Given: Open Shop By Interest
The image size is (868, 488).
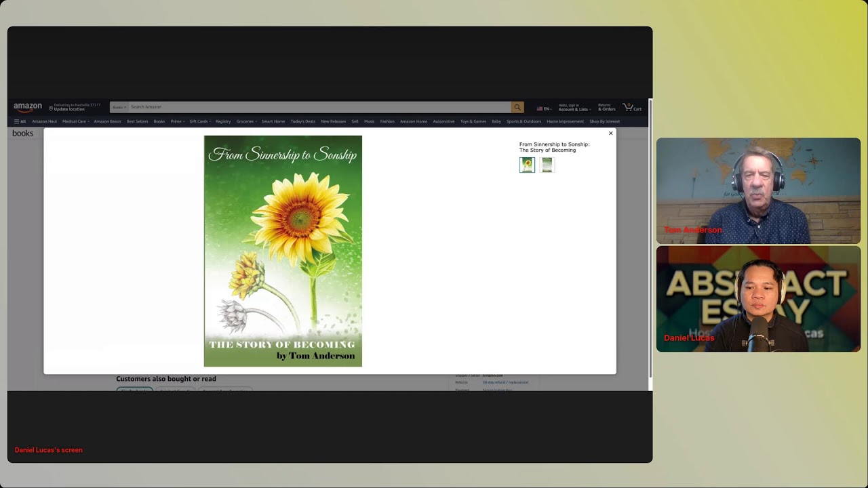Looking at the screenshot, I should click(x=604, y=121).
